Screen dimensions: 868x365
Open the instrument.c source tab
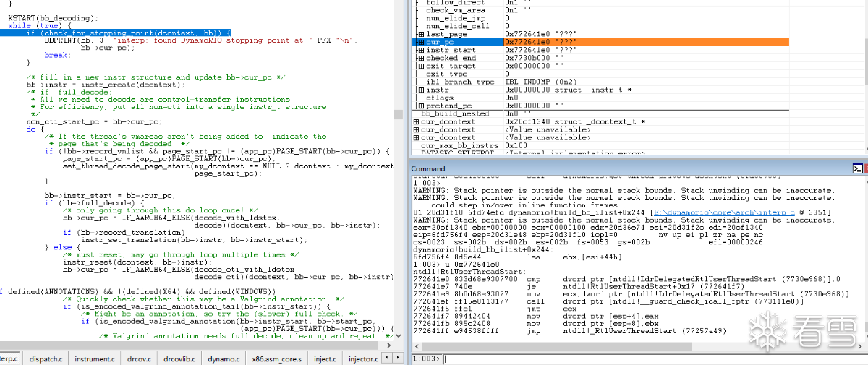point(94,358)
